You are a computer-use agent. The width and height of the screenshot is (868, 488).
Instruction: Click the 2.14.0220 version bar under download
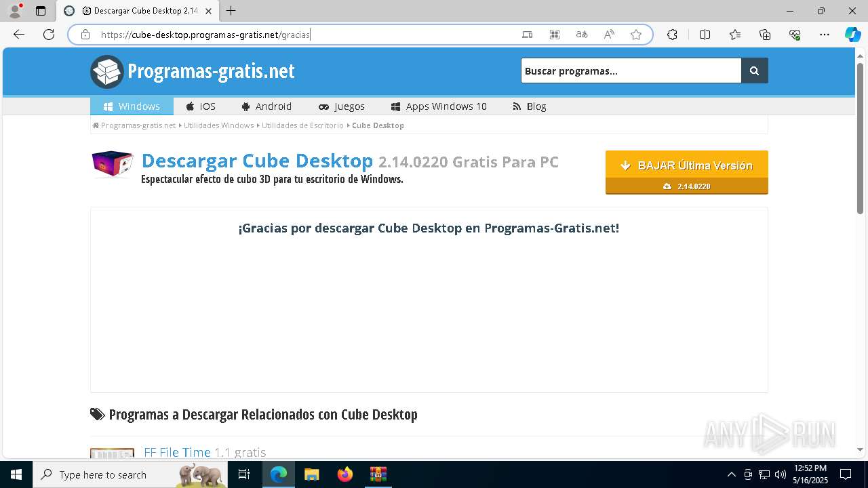click(x=687, y=186)
